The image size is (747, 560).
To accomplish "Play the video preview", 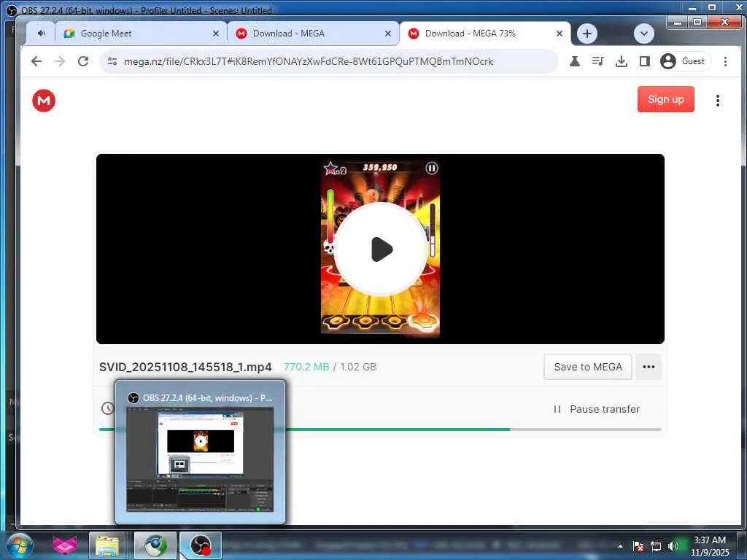I will pyautogui.click(x=381, y=249).
